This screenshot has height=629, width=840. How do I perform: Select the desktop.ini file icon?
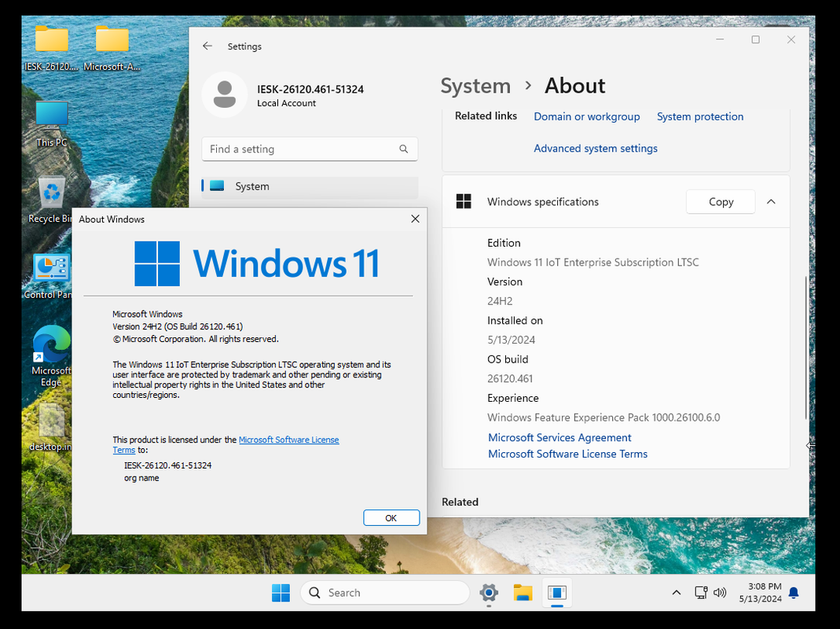51,428
